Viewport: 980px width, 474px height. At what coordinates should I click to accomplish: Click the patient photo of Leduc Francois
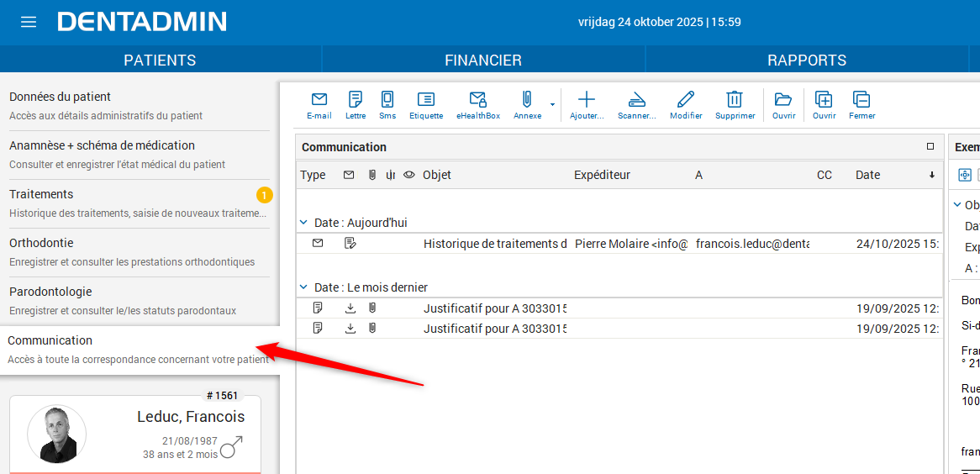click(x=57, y=434)
